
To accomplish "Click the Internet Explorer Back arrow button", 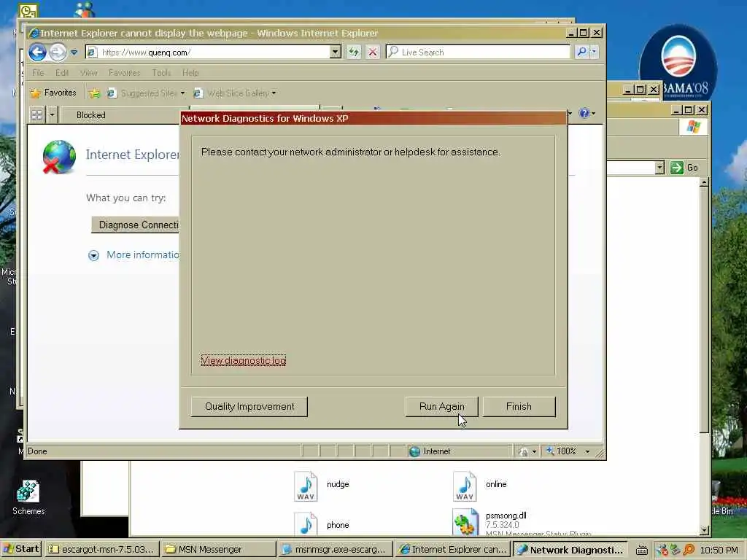I will click(38, 52).
